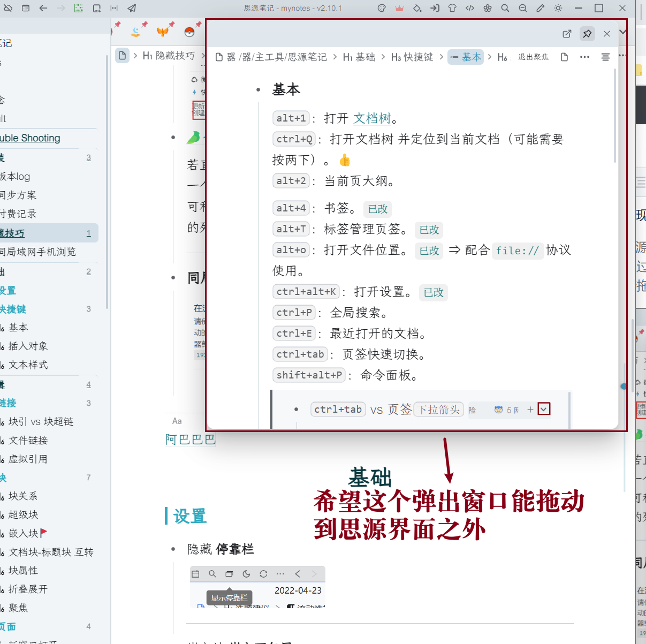Go forward with the right arrow
646x644 pixels.
61,8
